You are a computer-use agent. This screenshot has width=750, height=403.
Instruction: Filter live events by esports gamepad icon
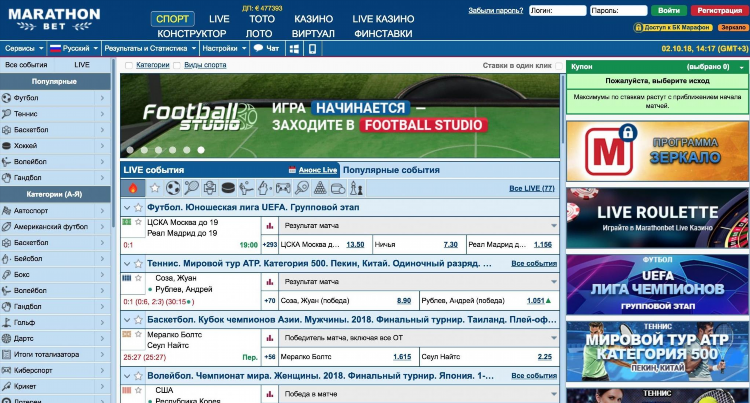coord(283,188)
